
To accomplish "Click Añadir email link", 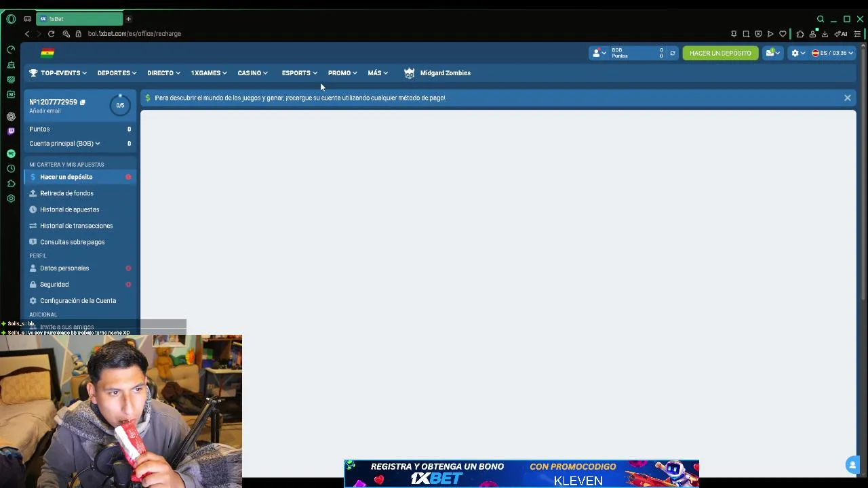I will pos(45,110).
